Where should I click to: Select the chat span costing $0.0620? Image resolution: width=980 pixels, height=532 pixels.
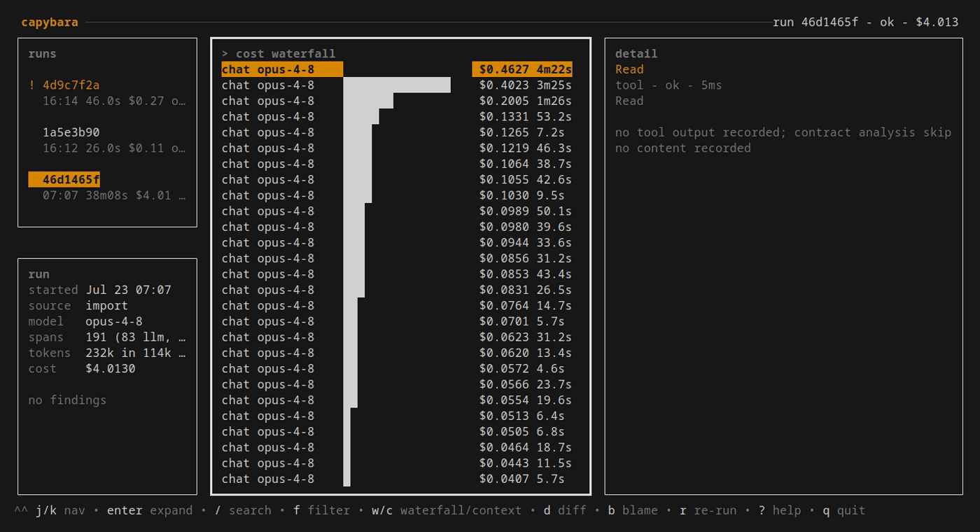coord(397,353)
